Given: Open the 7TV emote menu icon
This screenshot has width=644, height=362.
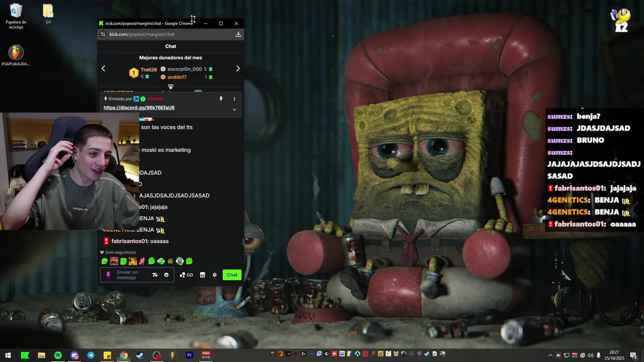Looking at the screenshot, I should 154,275.
